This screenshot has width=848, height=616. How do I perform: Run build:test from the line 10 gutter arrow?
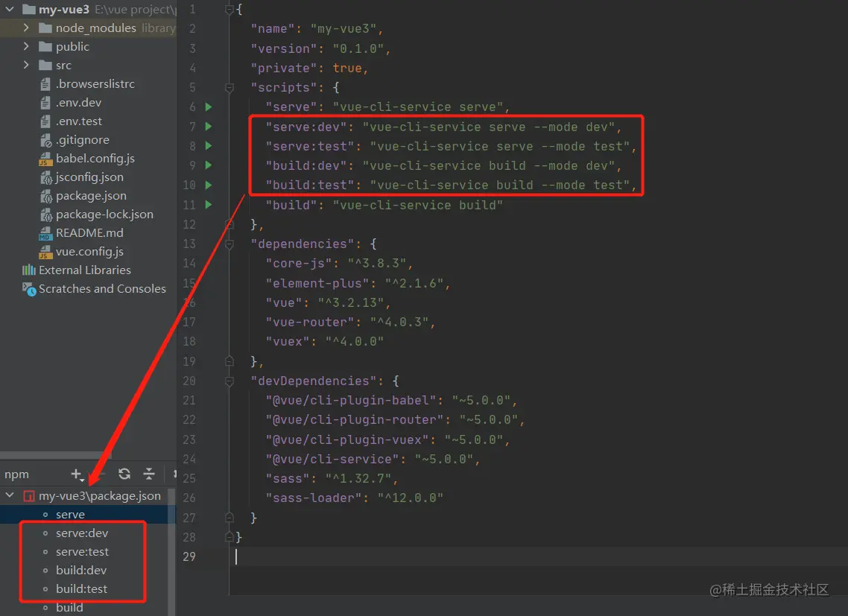[x=208, y=185]
